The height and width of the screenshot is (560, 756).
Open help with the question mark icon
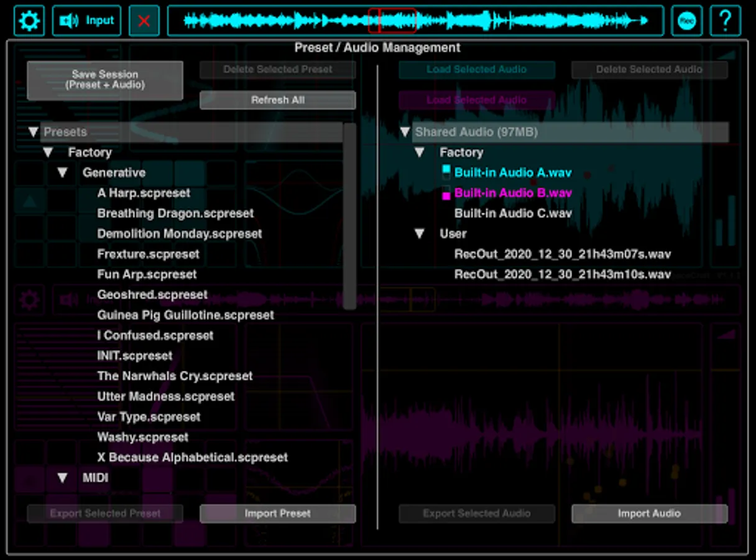pyautogui.click(x=725, y=21)
